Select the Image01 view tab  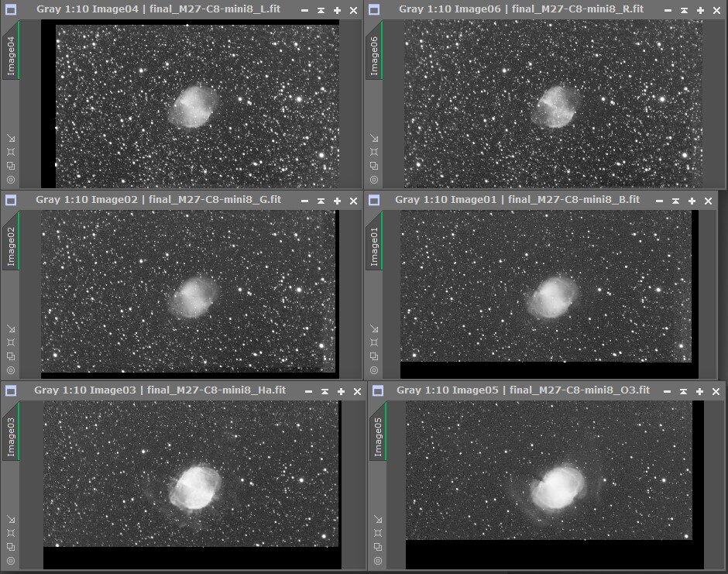coord(374,241)
